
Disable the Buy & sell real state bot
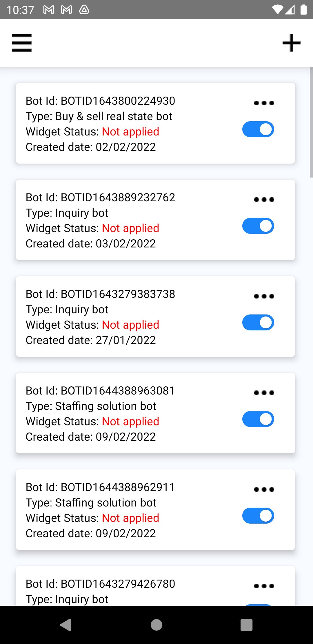[x=258, y=129]
